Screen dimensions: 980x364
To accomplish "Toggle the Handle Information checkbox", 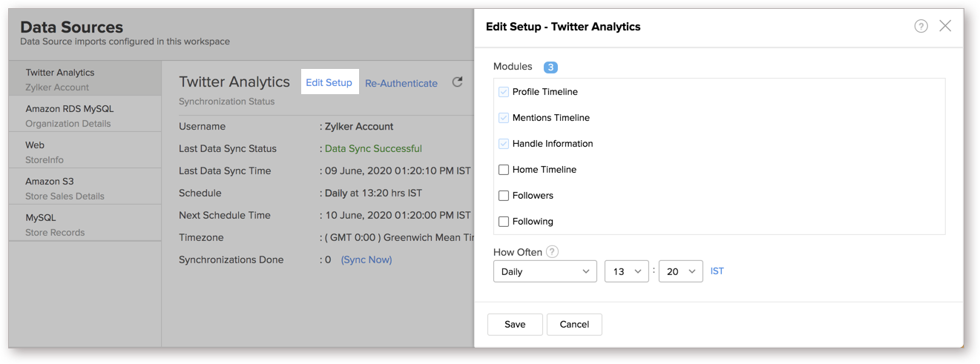I will tap(504, 144).
